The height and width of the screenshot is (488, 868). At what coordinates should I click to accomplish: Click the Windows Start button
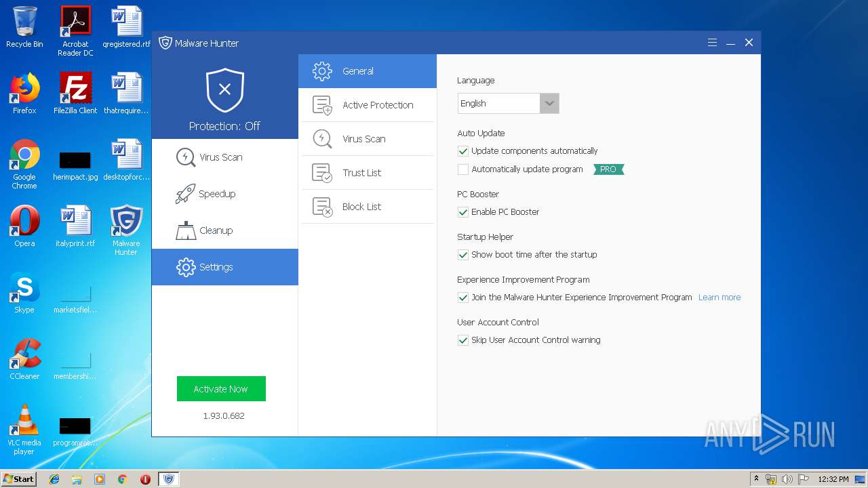[x=19, y=479]
